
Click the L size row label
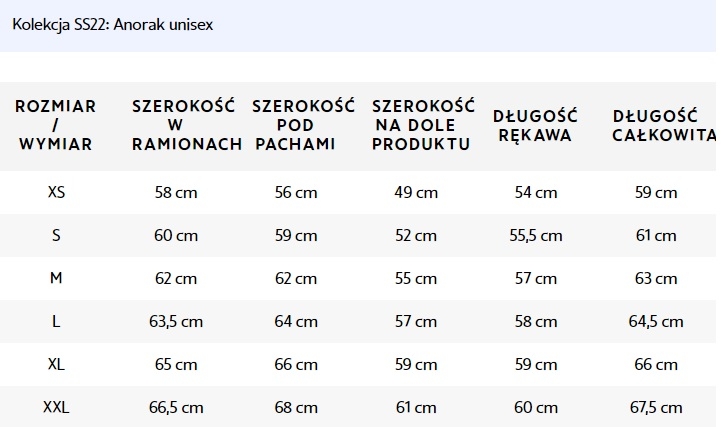pyautogui.click(x=56, y=321)
